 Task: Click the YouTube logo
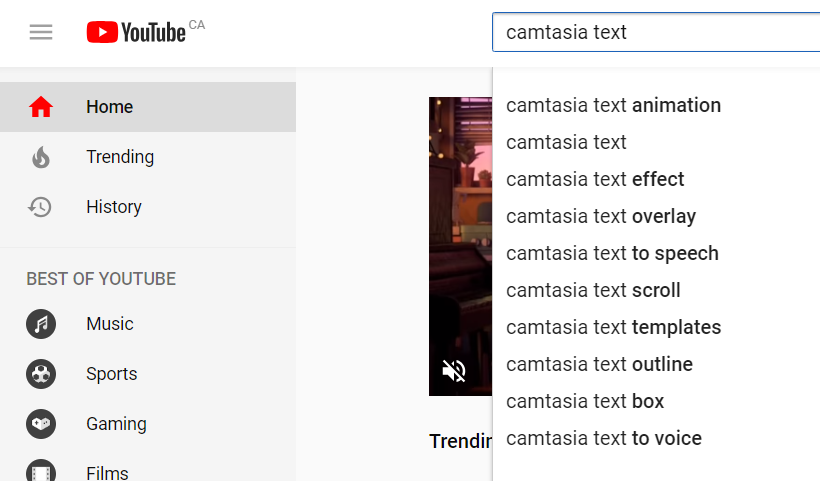pos(136,32)
